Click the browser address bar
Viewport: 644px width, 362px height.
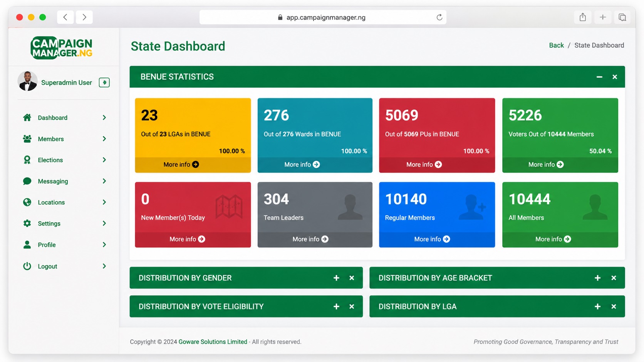(x=323, y=17)
